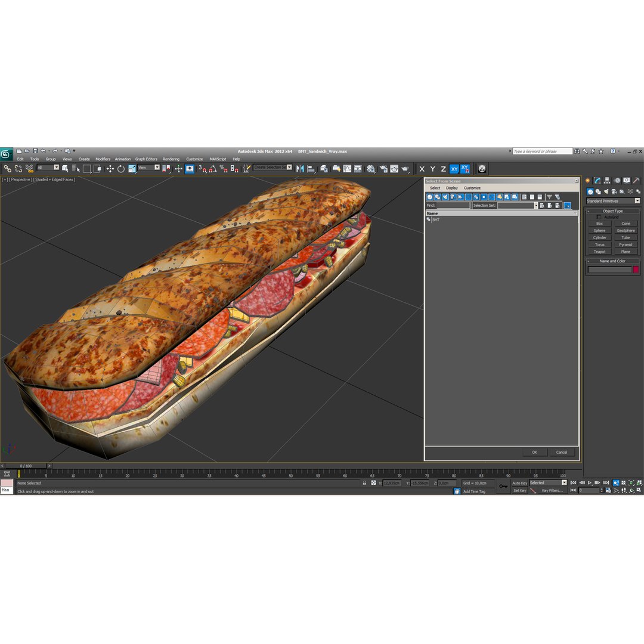This screenshot has height=644, width=644.
Task: Toggle Display Cameras filter in Select From Scene
Action: (453, 197)
